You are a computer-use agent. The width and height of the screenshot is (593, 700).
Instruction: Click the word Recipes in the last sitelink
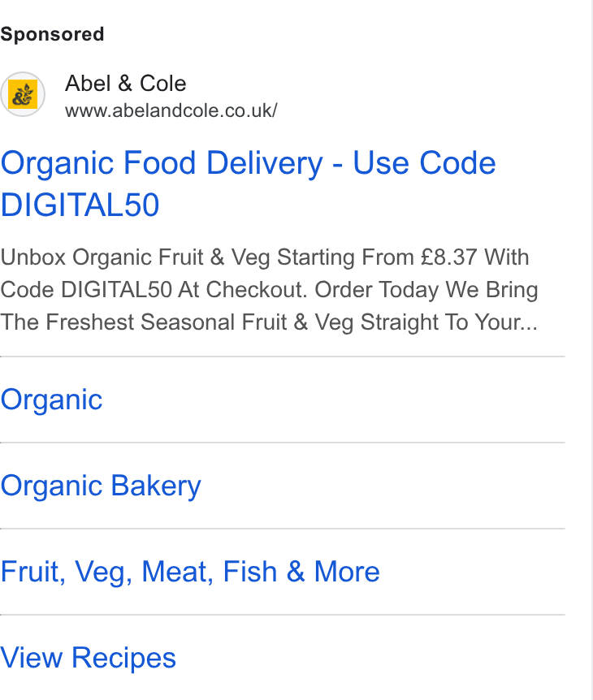pyautogui.click(x=123, y=659)
